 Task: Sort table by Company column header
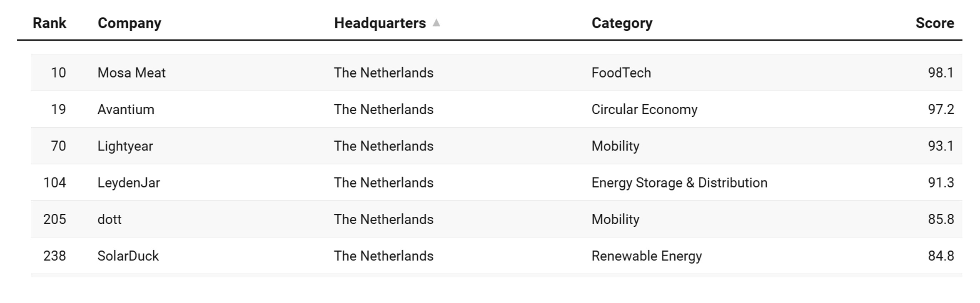[129, 23]
